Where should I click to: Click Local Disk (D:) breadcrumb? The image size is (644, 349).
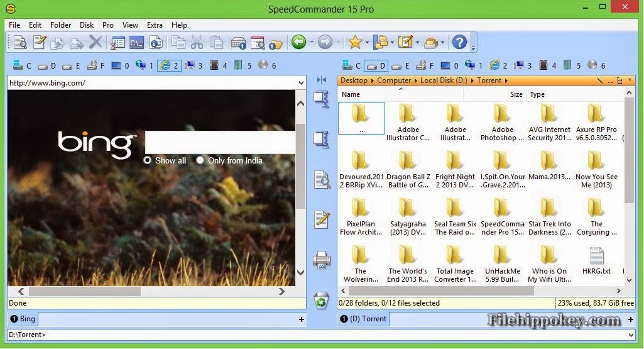(444, 80)
